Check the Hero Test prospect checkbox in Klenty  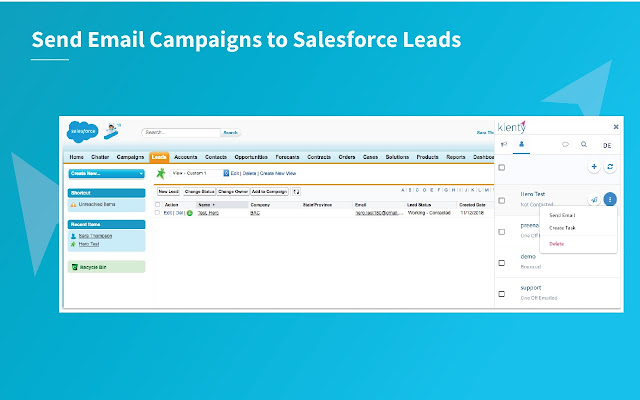(502, 200)
